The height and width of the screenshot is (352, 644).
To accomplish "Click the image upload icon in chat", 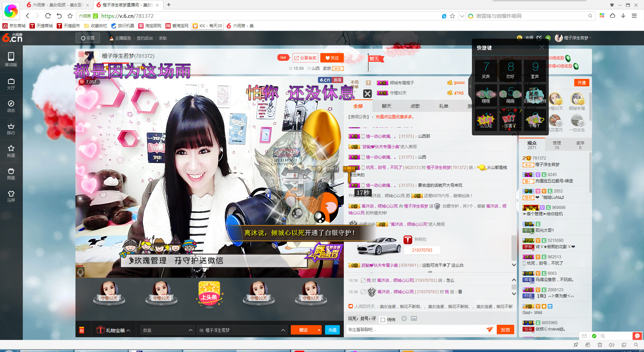I will [x=414, y=318].
